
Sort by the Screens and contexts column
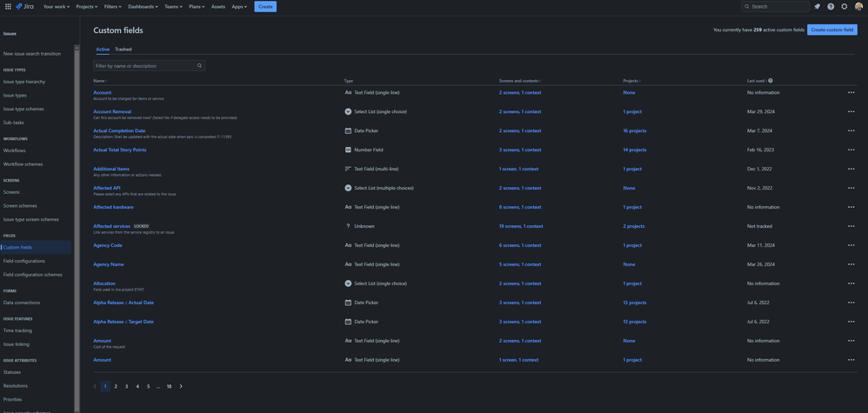520,81
